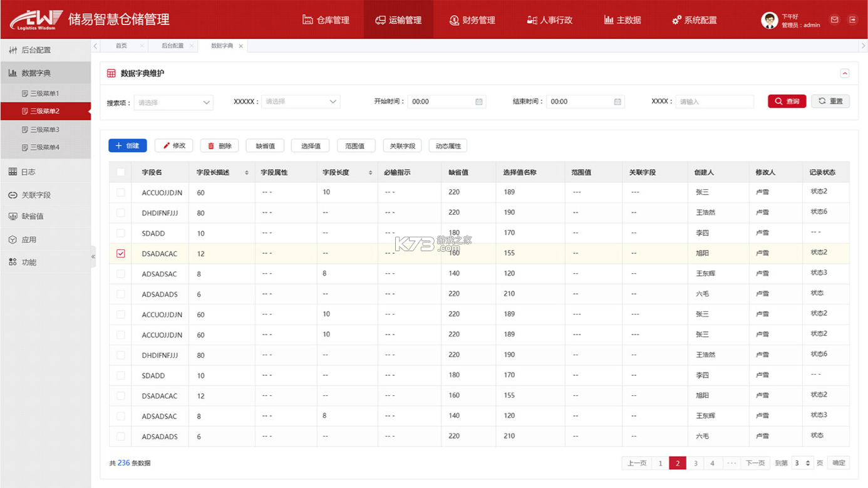Uncheck the DSADACAC row highlighted checkbox

pyautogui.click(x=121, y=254)
